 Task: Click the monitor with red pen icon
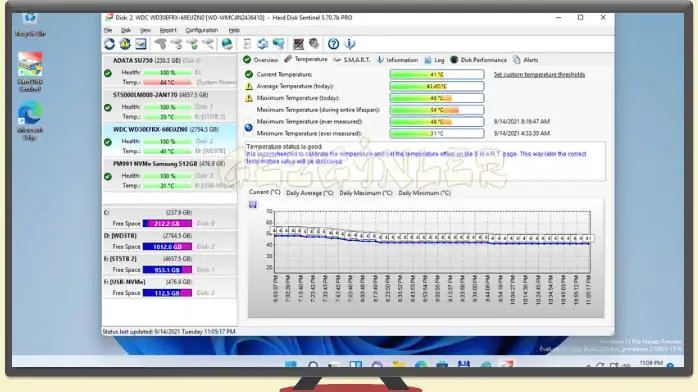[298, 44]
